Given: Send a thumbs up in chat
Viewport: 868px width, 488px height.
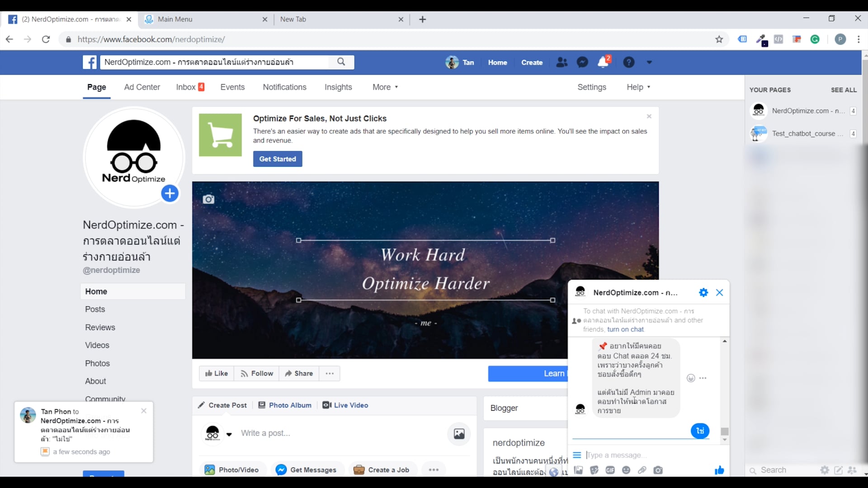Looking at the screenshot, I should [719, 470].
